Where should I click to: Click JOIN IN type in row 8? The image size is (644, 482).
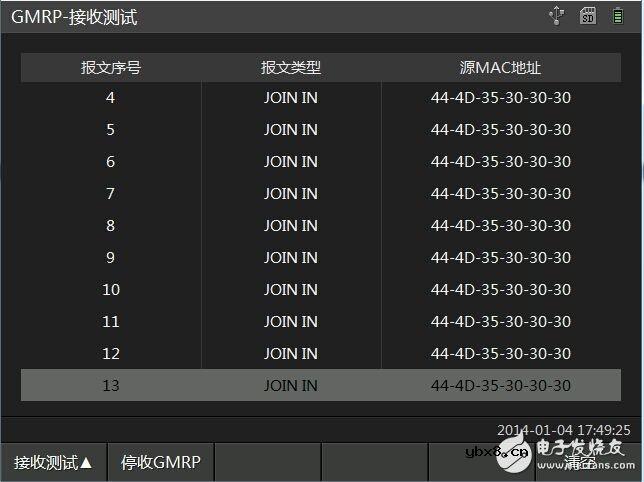291,226
